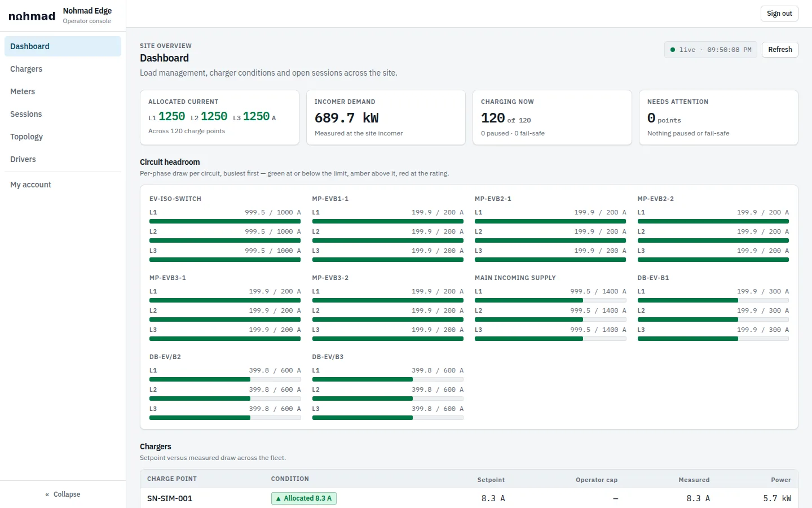Click the MP-EVB1-1 circuit title
Viewport: 812px width, 508px height.
[330, 199]
